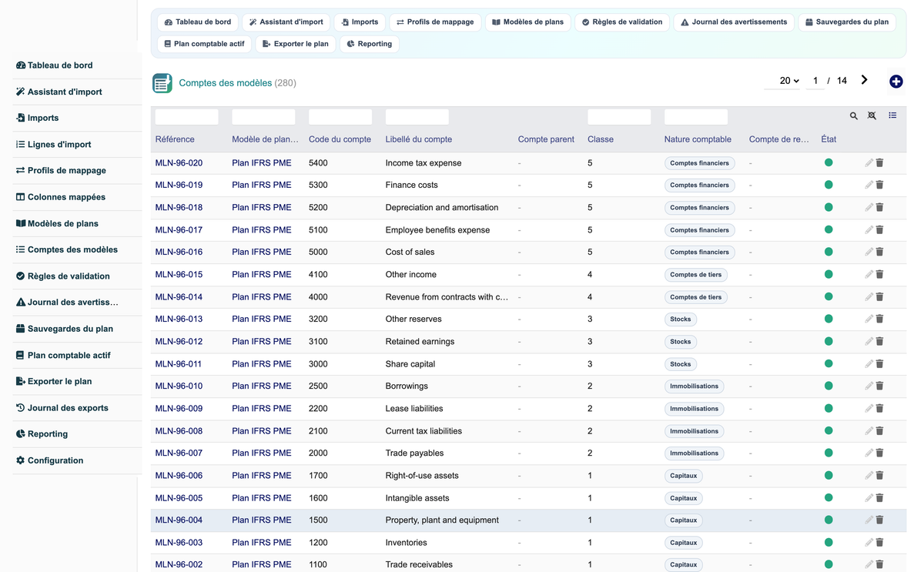Toggle green status dot for MLN-96-018
924x572 pixels.
[829, 207]
